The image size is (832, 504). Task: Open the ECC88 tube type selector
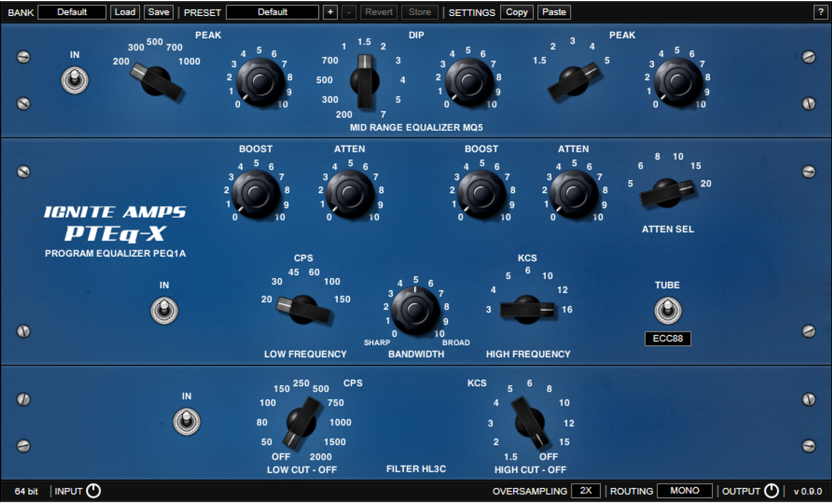point(668,339)
